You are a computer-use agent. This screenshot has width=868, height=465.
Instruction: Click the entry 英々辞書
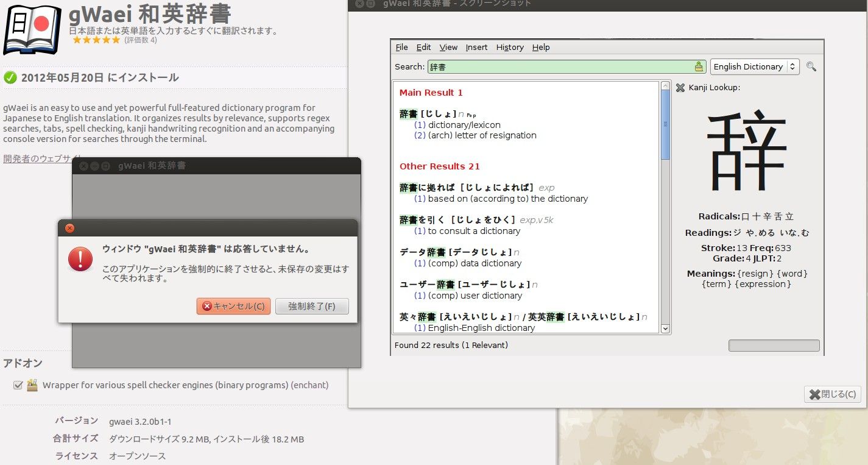[455, 317]
